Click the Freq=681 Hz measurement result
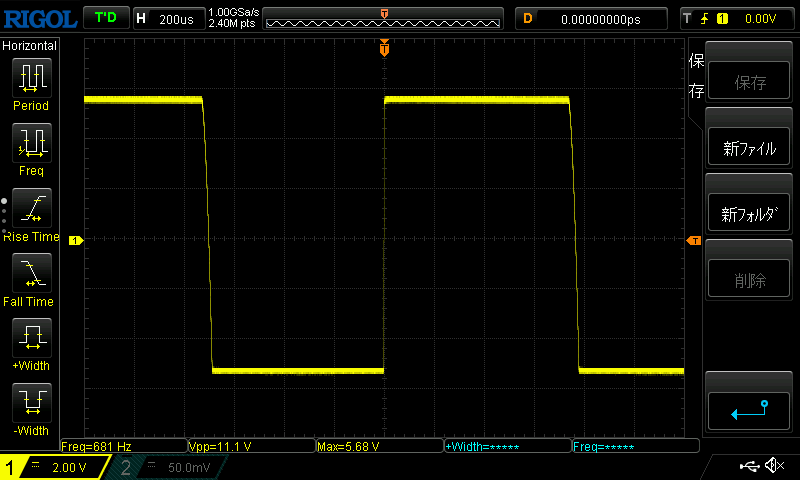The image size is (800, 480). point(123,446)
